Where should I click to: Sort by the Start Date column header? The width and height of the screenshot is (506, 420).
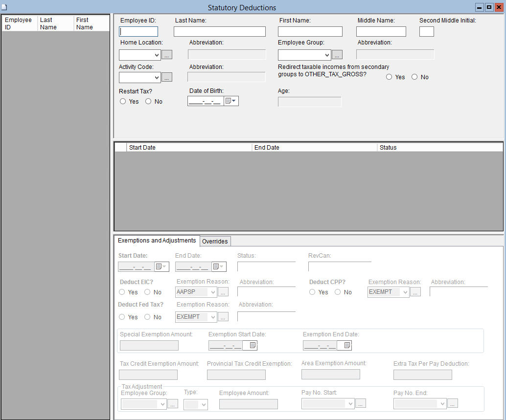point(189,147)
